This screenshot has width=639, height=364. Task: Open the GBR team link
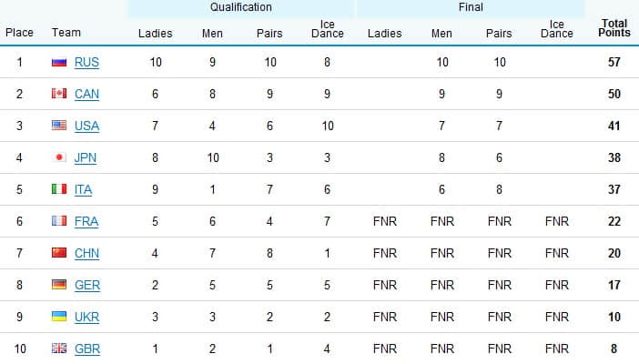click(x=87, y=349)
